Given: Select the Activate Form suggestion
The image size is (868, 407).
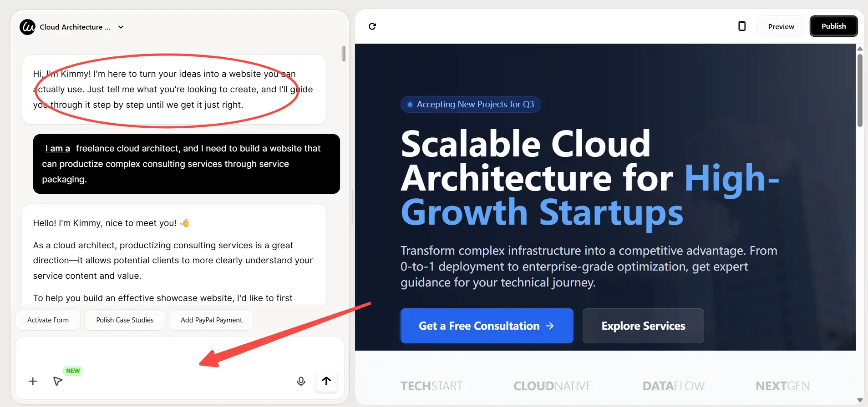Looking at the screenshot, I should [48, 320].
